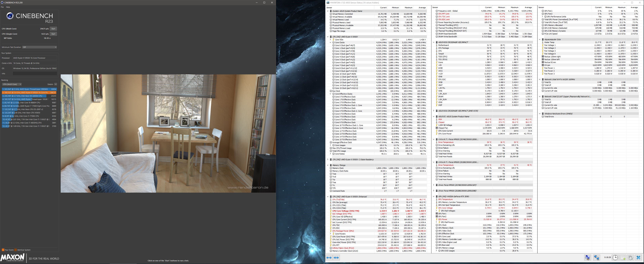Open remote monitor magnifier icon in HWiNFO
Image resolution: width=644 pixels, height=264 pixels.
tap(588, 257)
